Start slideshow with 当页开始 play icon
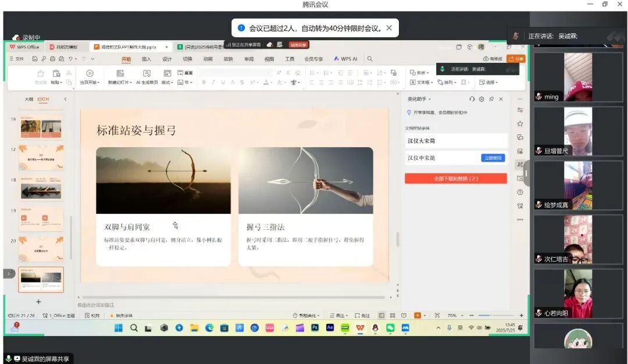 coord(90,73)
